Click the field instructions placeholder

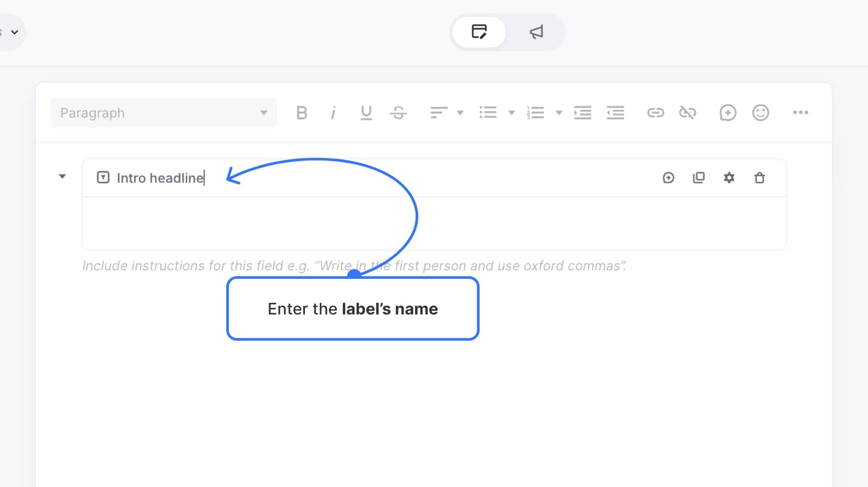pos(354,266)
